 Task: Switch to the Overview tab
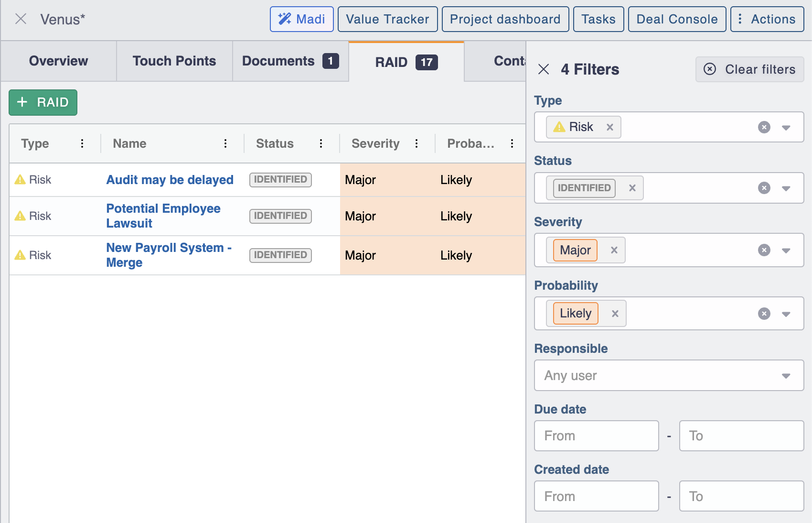(x=59, y=61)
